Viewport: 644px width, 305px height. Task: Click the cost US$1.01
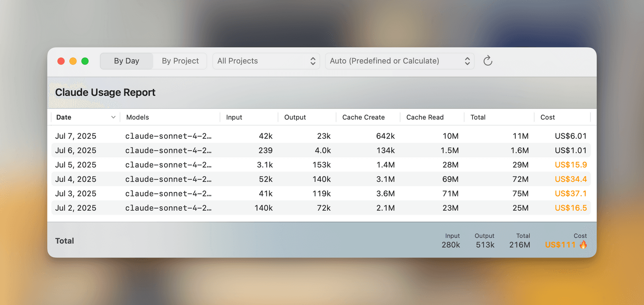[x=571, y=150]
